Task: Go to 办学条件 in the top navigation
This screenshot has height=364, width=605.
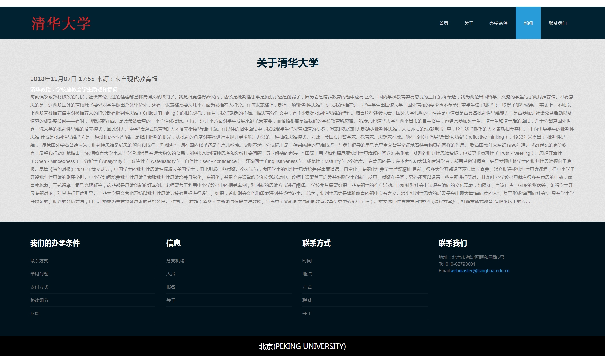Action: tap(498, 23)
